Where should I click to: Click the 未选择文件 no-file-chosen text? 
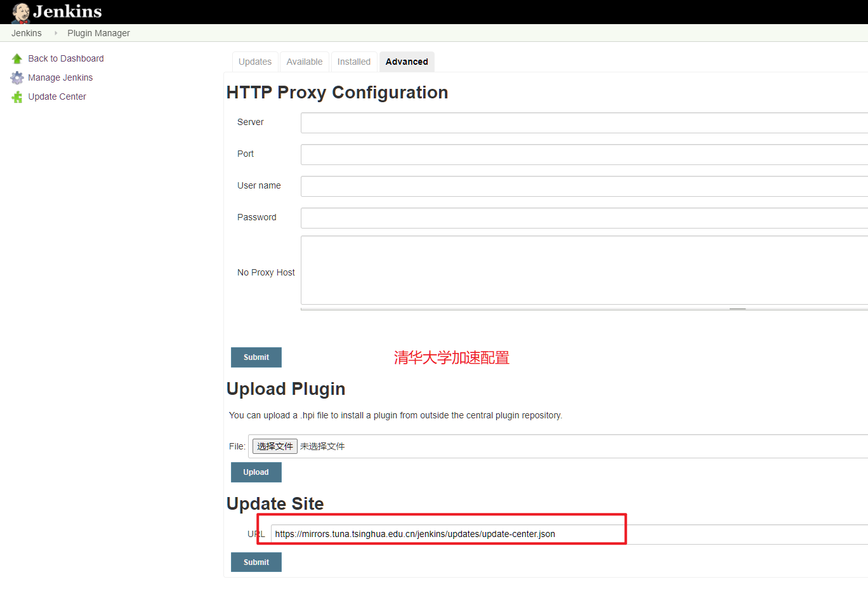click(322, 446)
